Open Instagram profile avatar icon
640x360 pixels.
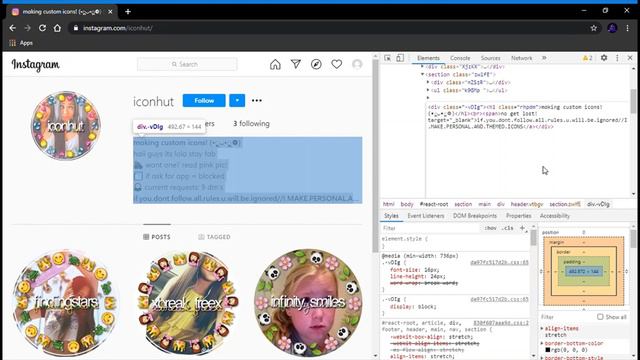357,64
